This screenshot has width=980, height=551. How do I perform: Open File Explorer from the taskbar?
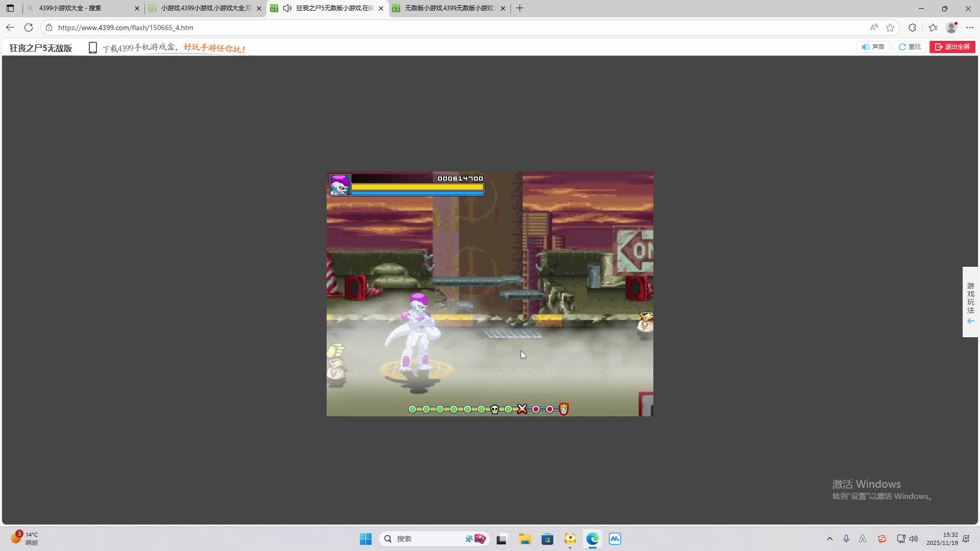[525, 539]
